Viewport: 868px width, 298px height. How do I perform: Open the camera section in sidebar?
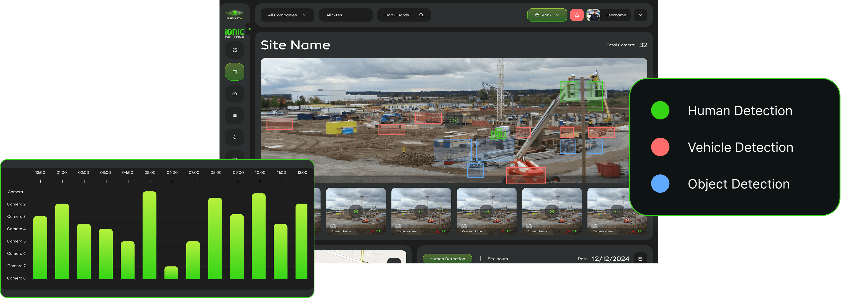(x=234, y=94)
